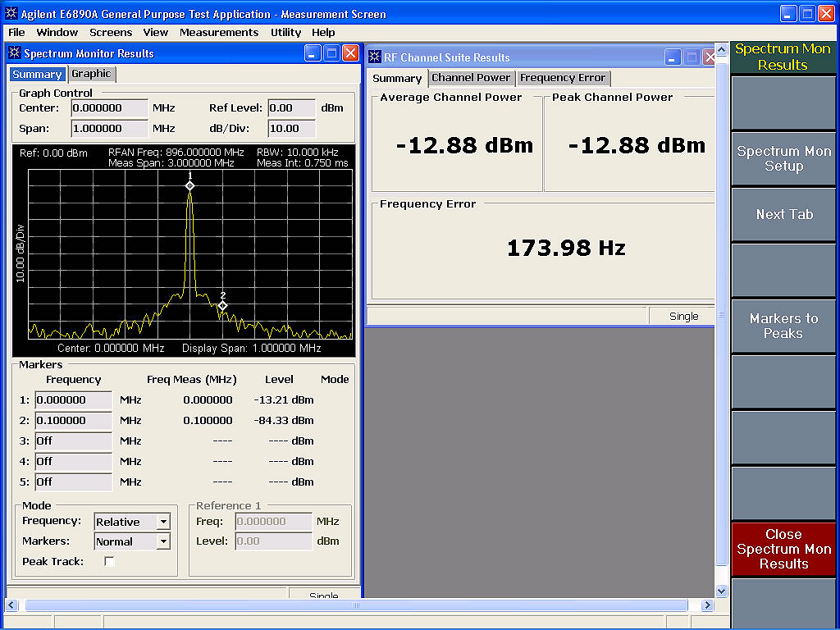Open the Utility menu
The image size is (840, 630).
(x=285, y=32)
